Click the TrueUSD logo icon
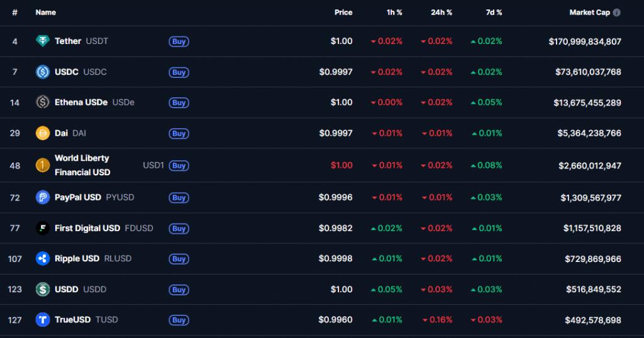The image size is (644, 338). click(x=43, y=320)
